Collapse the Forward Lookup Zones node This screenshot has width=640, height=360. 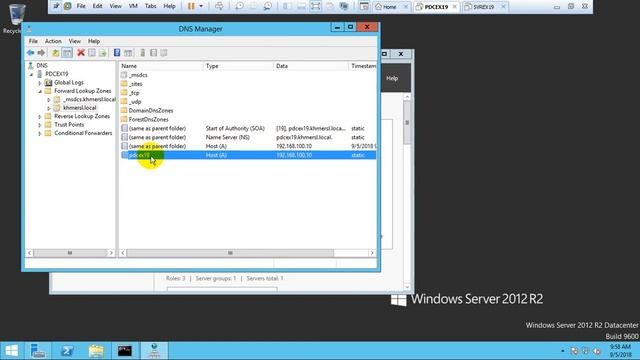click(40, 91)
